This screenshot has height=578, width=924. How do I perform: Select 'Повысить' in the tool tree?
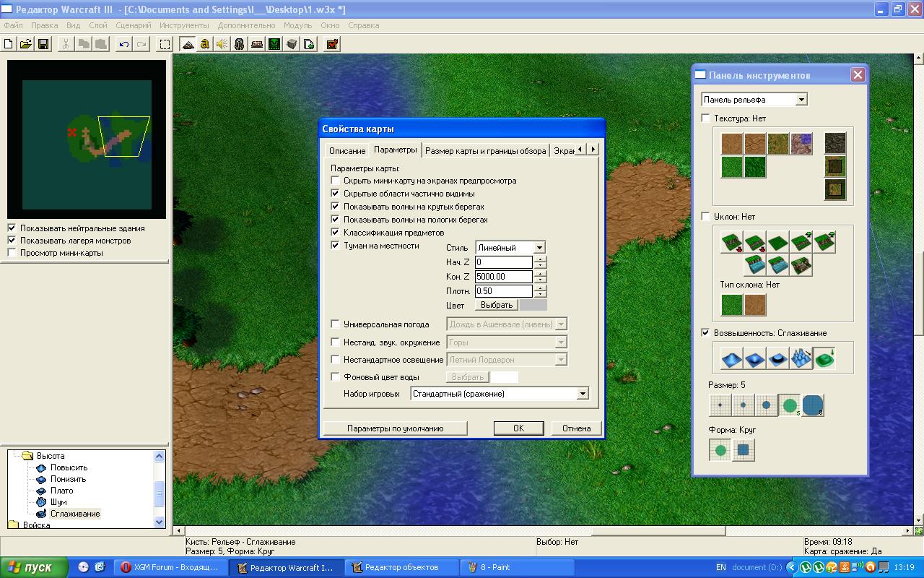pyautogui.click(x=69, y=467)
